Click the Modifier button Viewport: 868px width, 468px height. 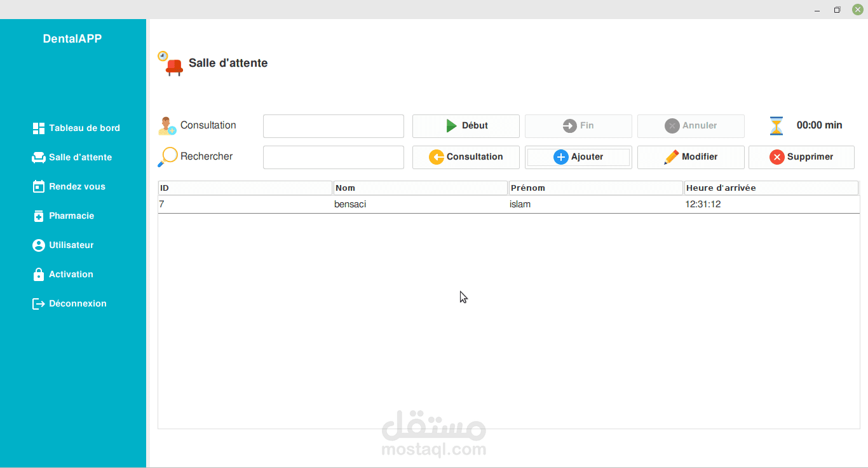[x=691, y=157]
